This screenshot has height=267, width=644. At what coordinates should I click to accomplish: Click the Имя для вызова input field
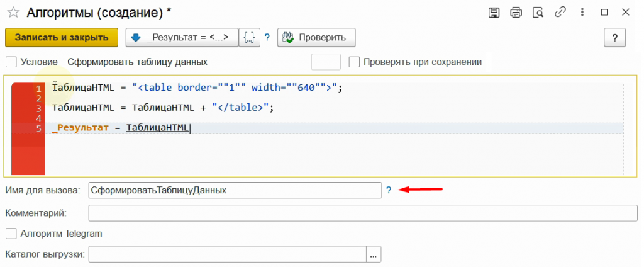tap(235, 190)
